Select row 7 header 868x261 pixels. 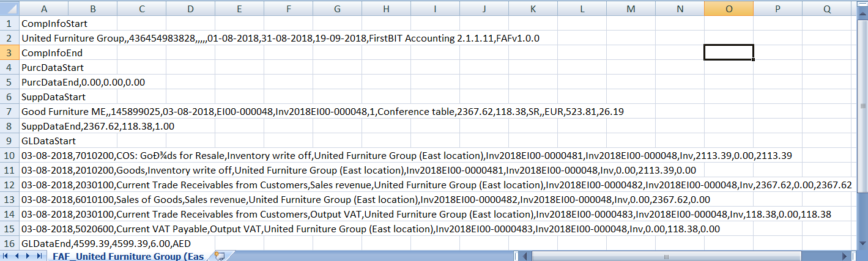coord(9,111)
